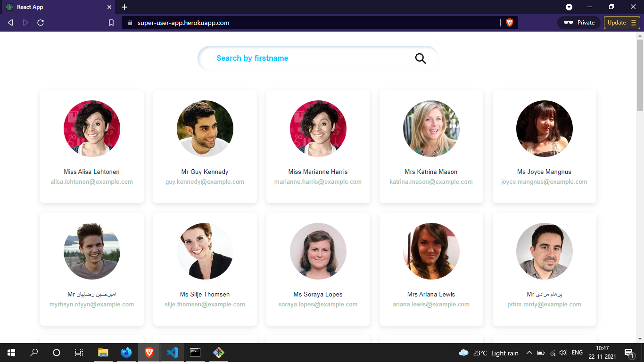Viewport: 644px width, 362px height.
Task: Open the Brave Shields lion icon
Action: (509, 23)
